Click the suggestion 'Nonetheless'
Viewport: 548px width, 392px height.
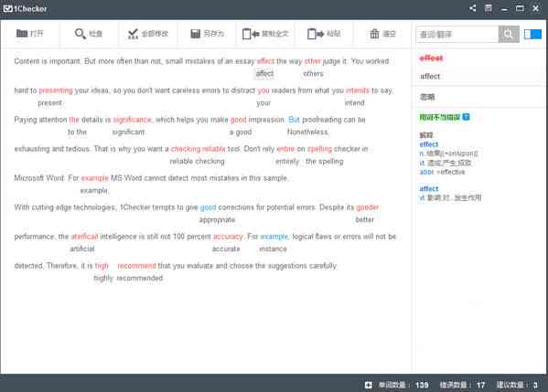(307, 132)
